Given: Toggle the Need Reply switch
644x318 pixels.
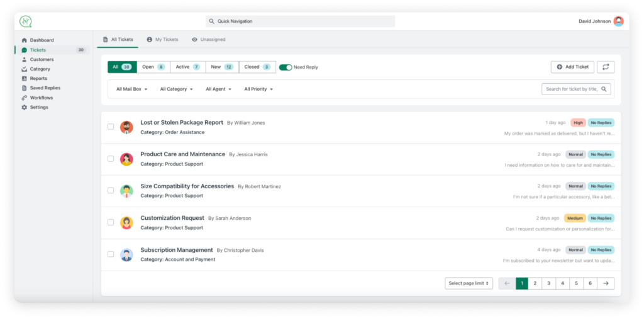Looking at the screenshot, I should pos(286,67).
